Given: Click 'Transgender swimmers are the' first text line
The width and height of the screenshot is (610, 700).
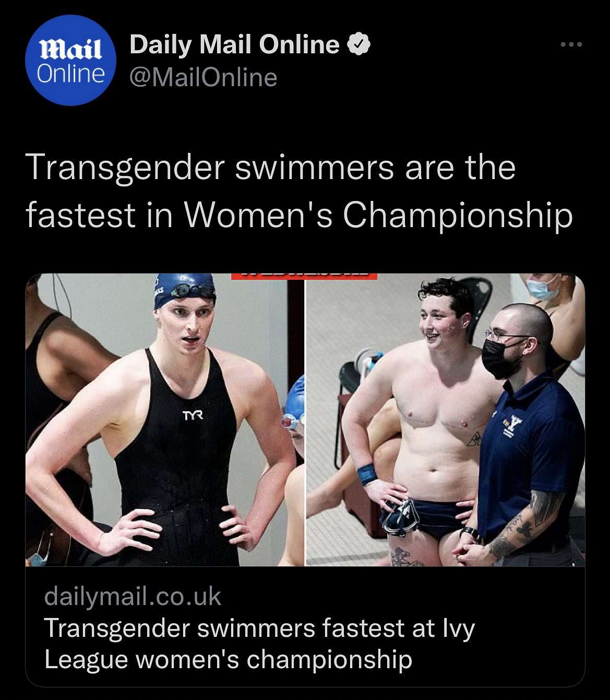Looking at the screenshot, I should pyautogui.click(x=270, y=168).
